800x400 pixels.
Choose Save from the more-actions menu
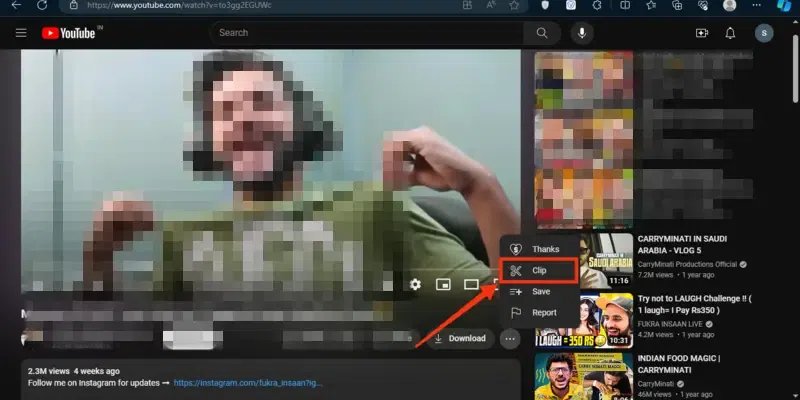pos(540,291)
